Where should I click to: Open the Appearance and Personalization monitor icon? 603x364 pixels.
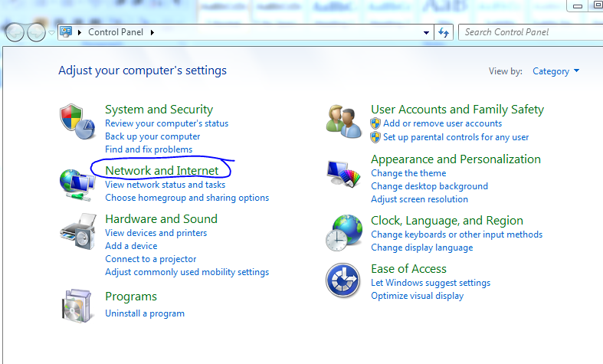[343, 174]
